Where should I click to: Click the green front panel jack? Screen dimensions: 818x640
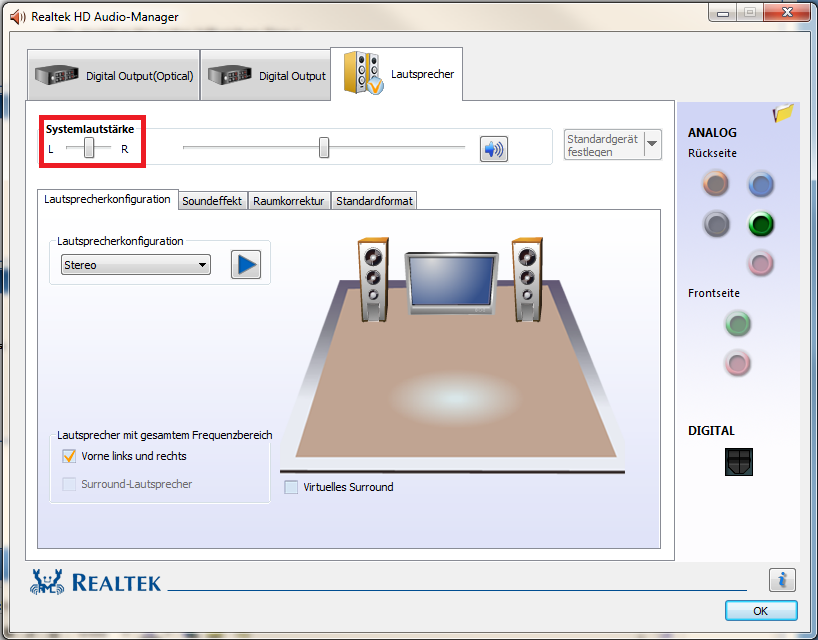click(x=738, y=323)
